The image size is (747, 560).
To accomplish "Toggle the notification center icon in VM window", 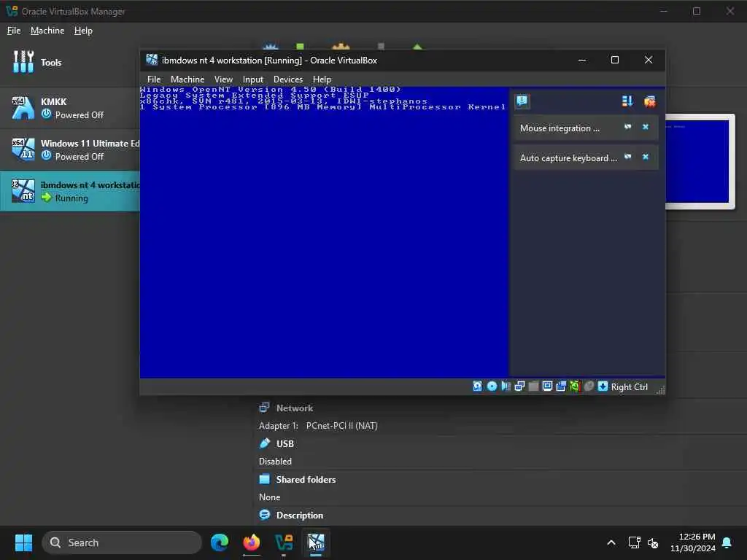I will [x=522, y=101].
